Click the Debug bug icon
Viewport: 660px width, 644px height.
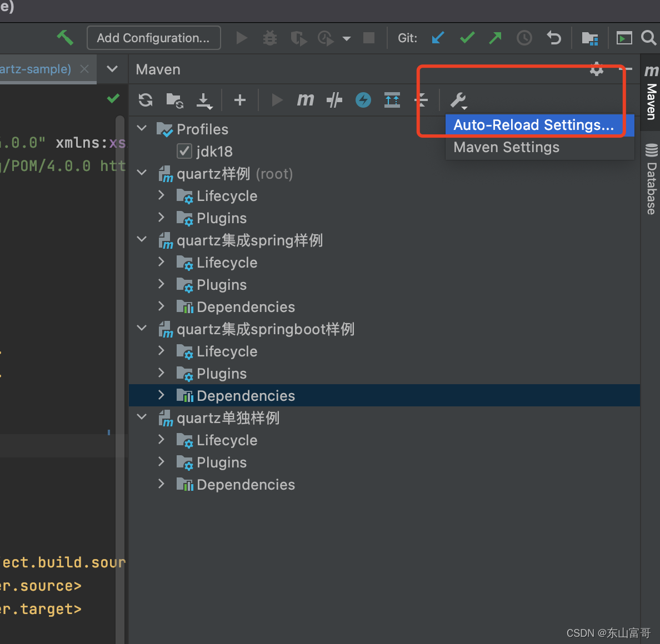270,38
